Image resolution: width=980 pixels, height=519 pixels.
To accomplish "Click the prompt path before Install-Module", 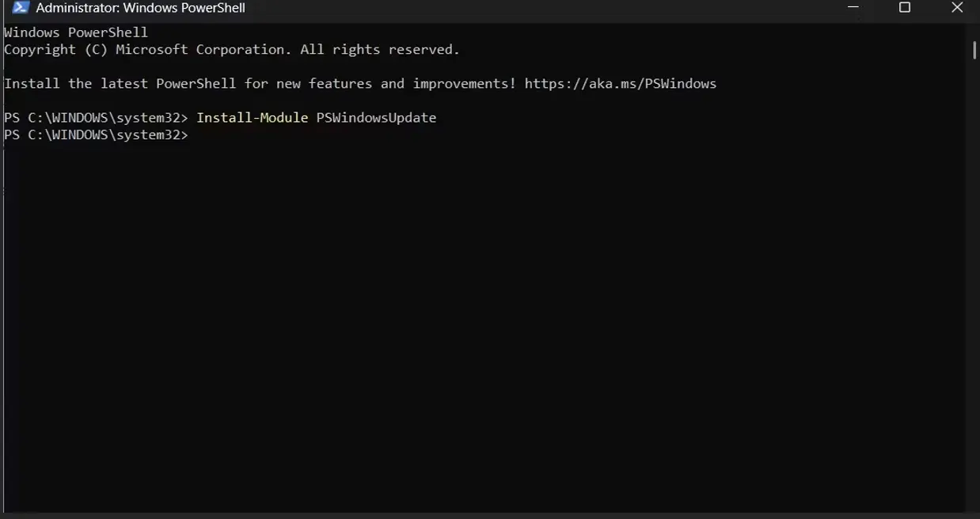I will pos(97,118).
